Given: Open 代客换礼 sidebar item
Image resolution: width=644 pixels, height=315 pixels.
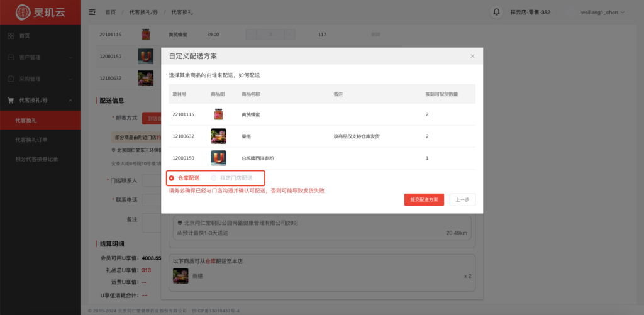Looking at the screenshot, I should [x=40, y=120].
